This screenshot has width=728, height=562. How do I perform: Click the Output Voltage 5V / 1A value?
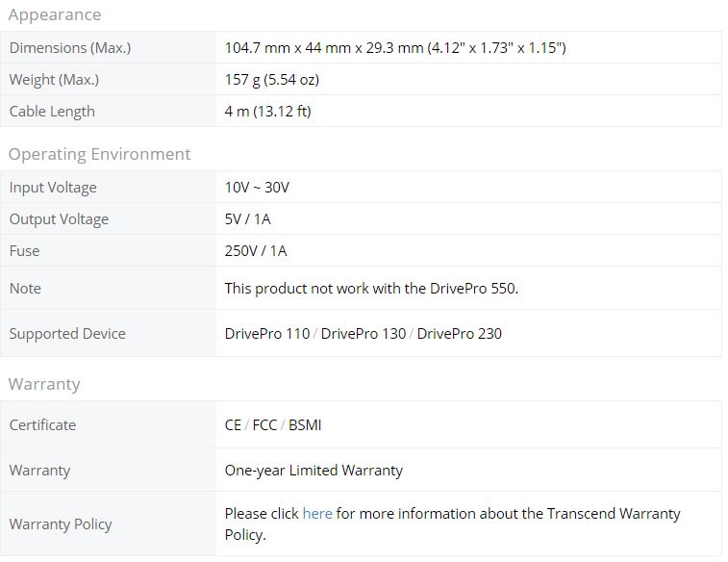[247, 219]
